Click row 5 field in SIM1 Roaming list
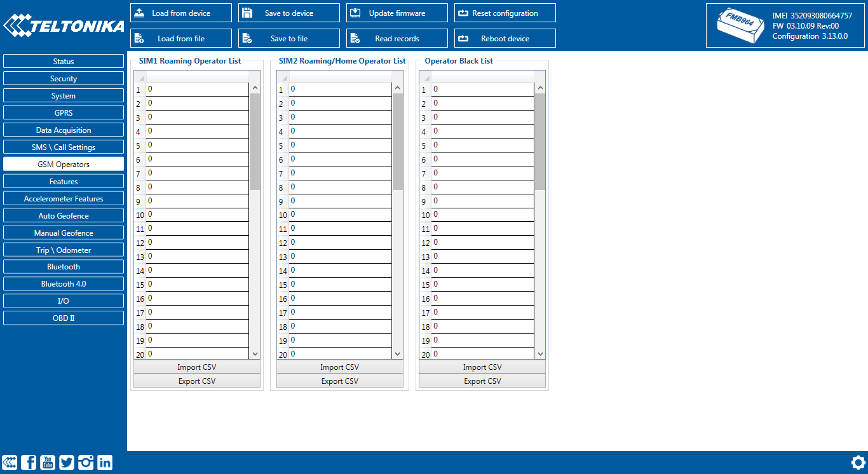The width and height of the screenshot is (868, 474). tap(197, 146)
